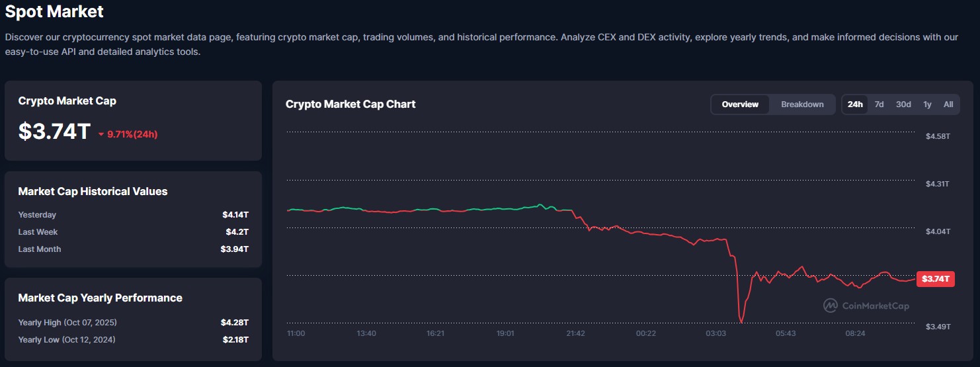Switch chart to Breakdown view
Viewport: 980px width, 367px height.
[802, 104]
